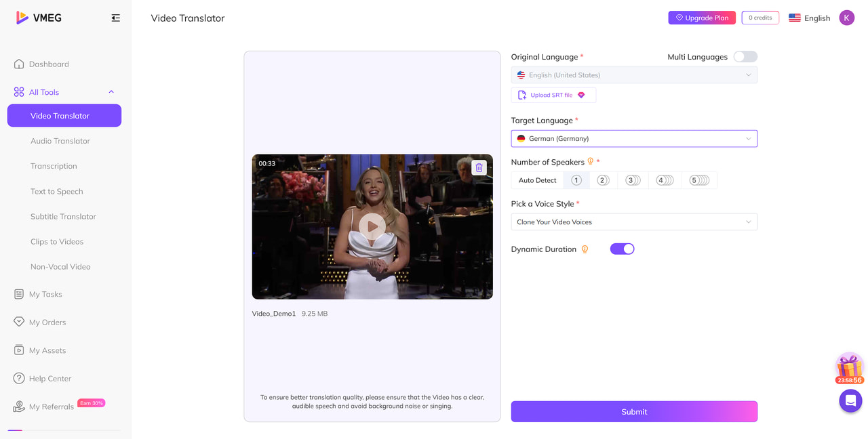This screenshot has height=439, width=868.
Task: Go to My Tasks page
Action: [x=45, y=294]
